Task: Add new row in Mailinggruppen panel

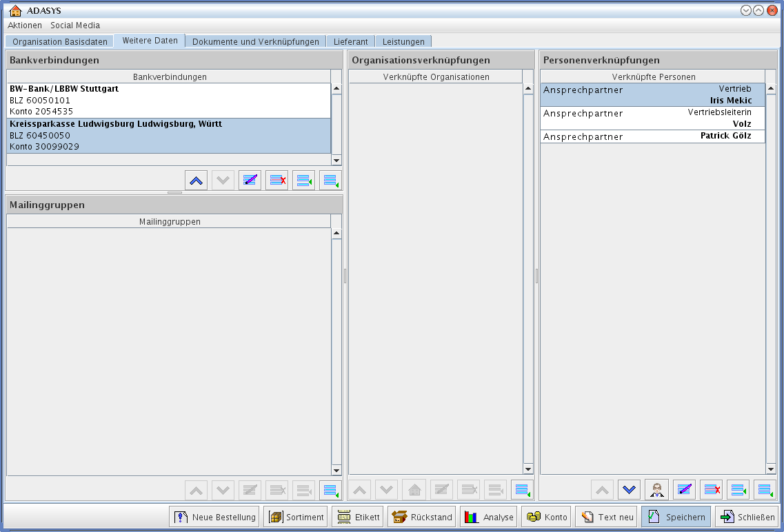Action: point(330,490)
